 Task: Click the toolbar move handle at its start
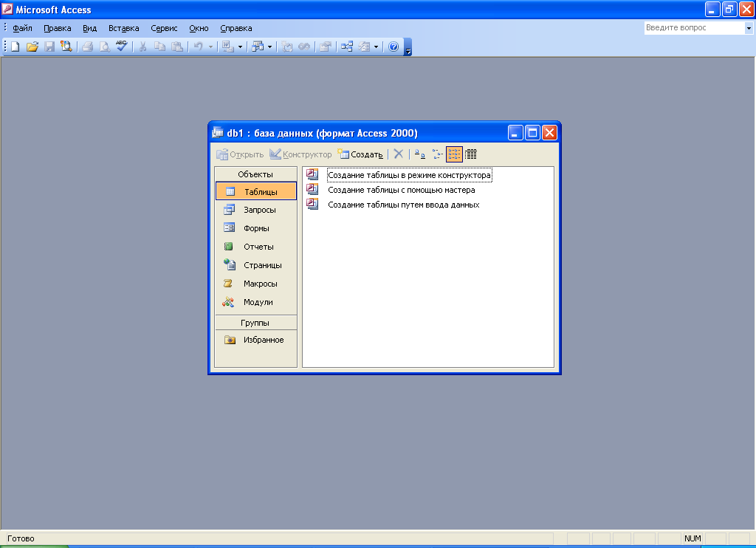(x=5, y=47)
